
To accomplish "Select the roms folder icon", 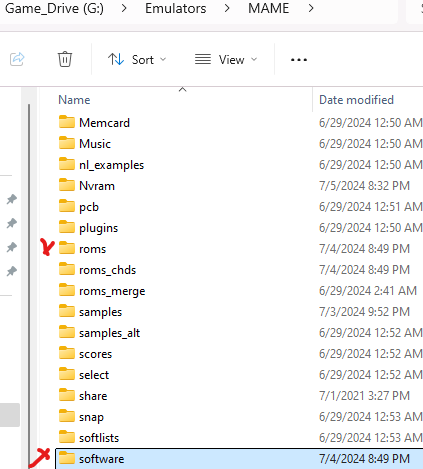I will [67, 248].
